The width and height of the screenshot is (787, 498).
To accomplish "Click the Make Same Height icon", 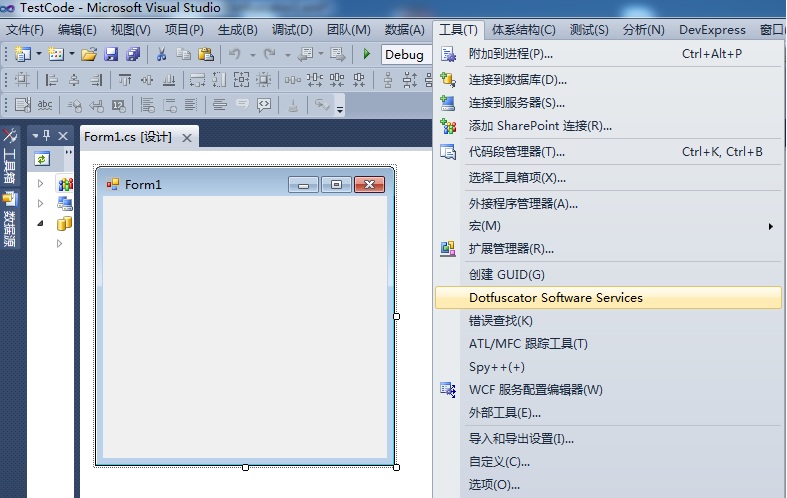I will tap(219, 80).
